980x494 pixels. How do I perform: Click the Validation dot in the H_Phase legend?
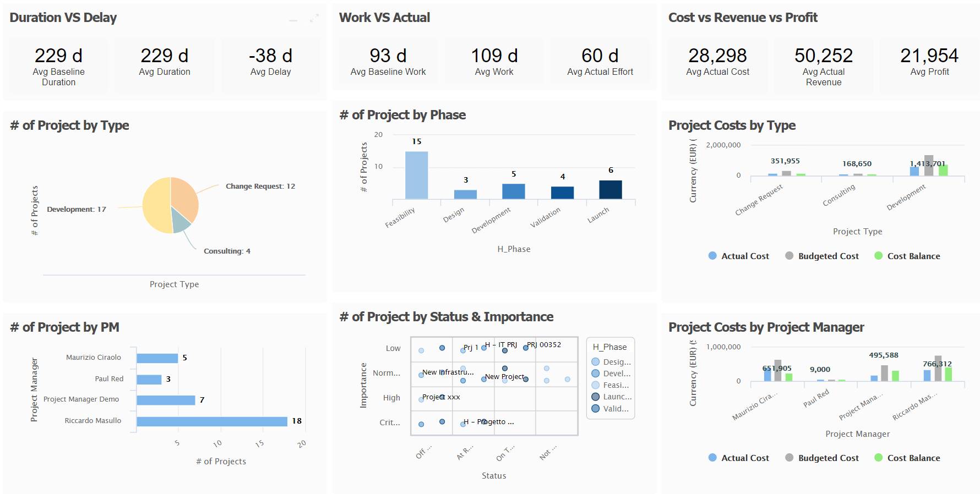click(x=595, y=409)
